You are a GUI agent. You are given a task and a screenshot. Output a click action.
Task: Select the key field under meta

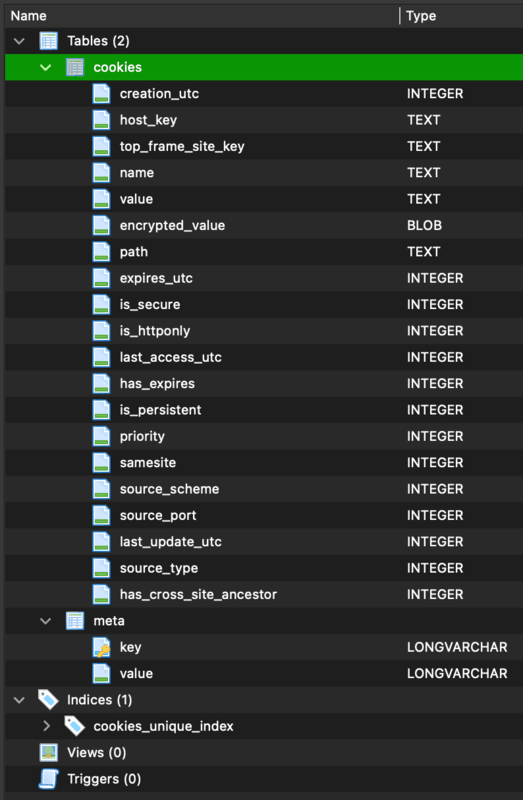pyautogui.click(x=264, y=647)
